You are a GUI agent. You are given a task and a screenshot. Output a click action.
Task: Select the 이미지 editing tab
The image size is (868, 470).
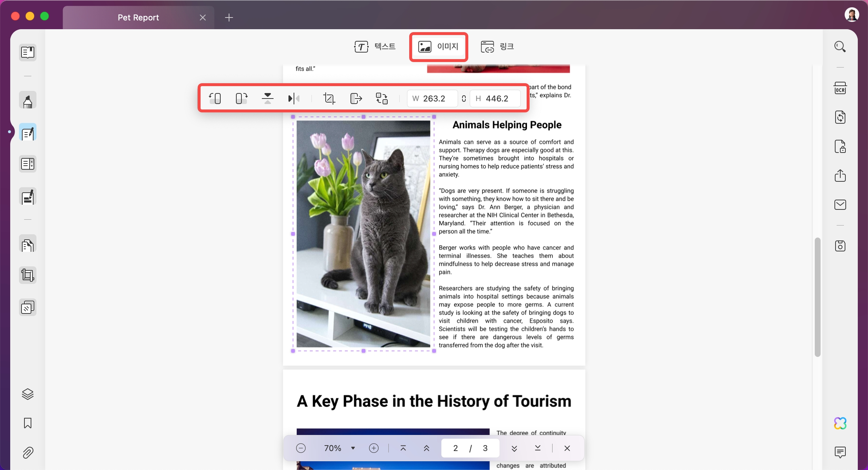(x=438, y=47)
